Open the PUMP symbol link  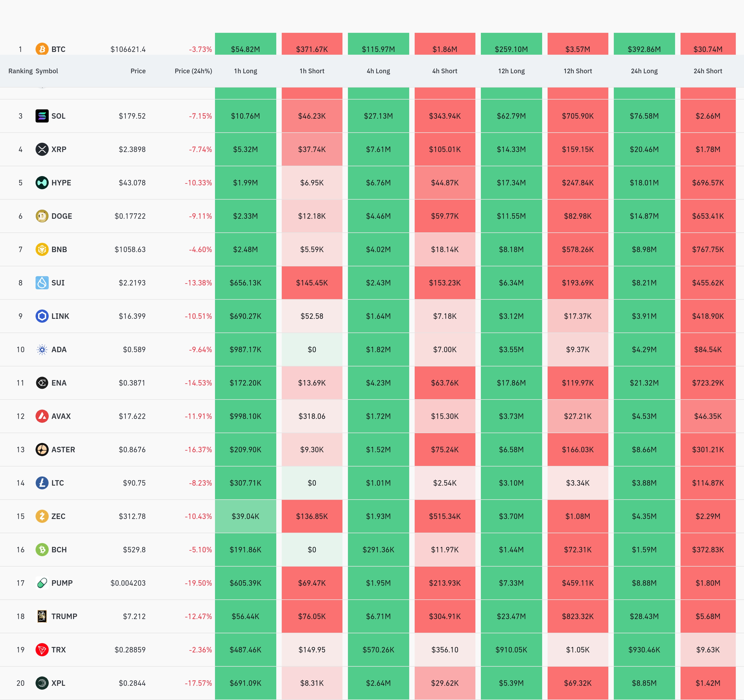tap(62, 583)
